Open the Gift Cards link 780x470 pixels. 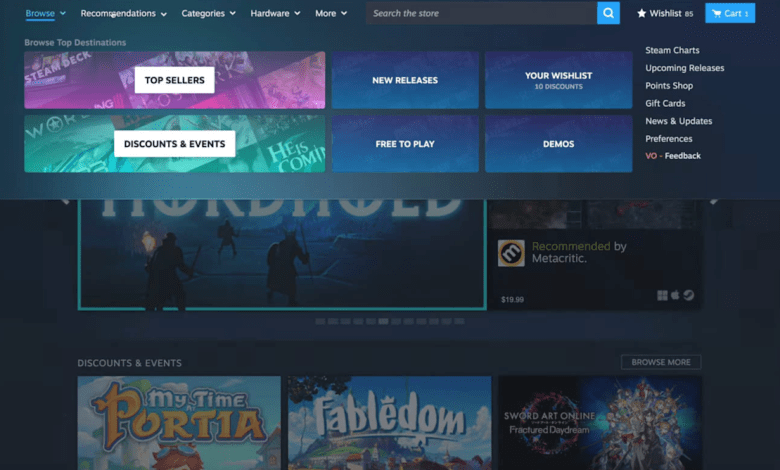click(665, 103)
